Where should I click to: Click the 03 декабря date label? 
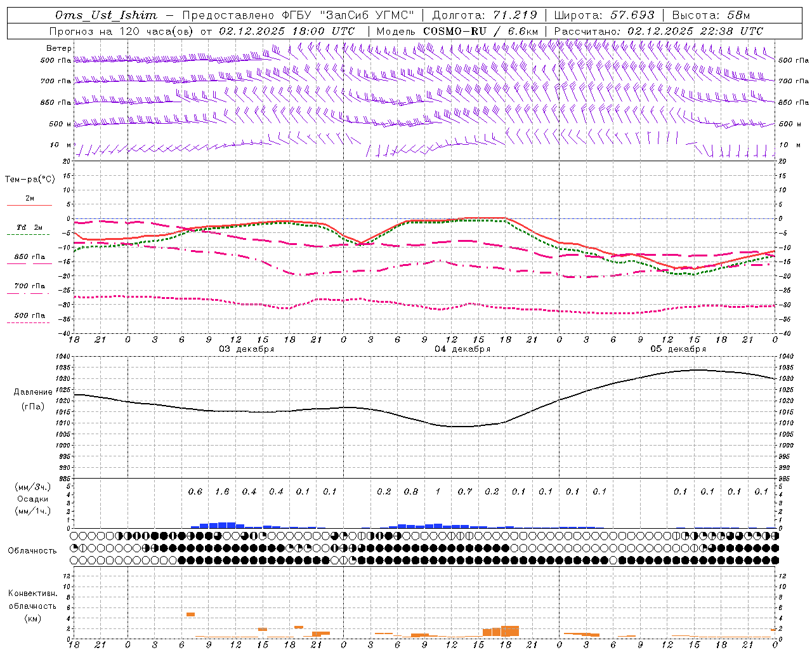[x=247, y=349]
